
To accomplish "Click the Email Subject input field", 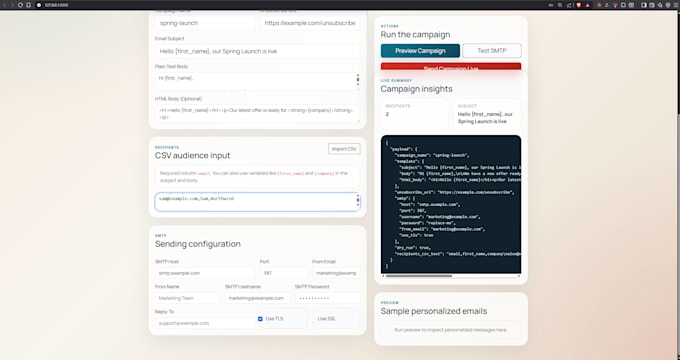I will 258,51.
